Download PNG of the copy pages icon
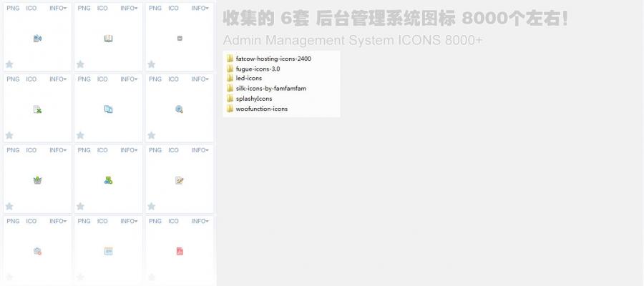Viewport: 644px width, 286px height. 84,79
